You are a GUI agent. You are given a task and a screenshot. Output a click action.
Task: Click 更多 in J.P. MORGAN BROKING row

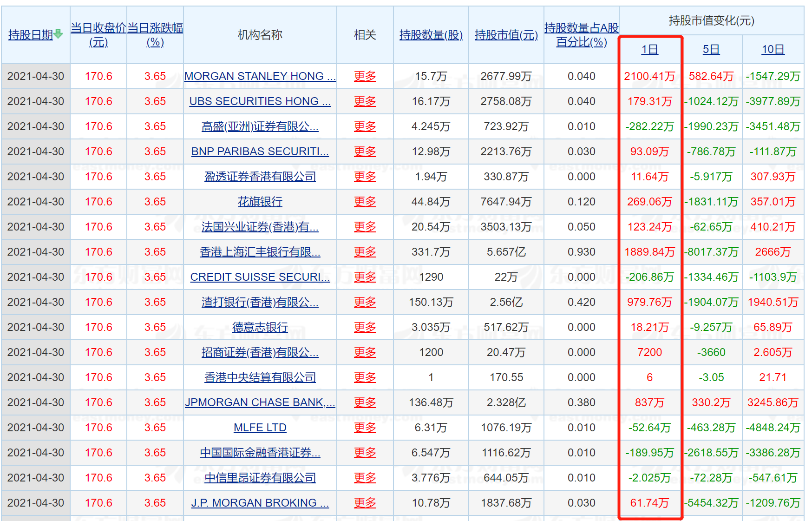click(x=365, y=503)
